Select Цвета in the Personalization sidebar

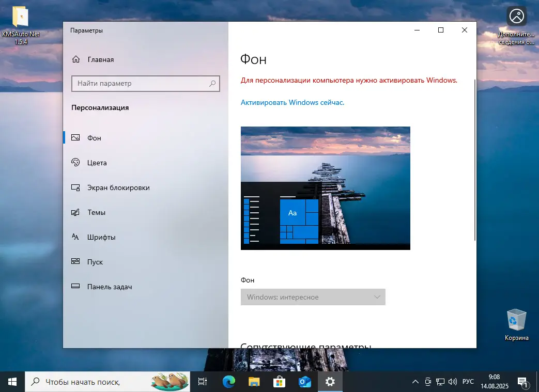96,163
